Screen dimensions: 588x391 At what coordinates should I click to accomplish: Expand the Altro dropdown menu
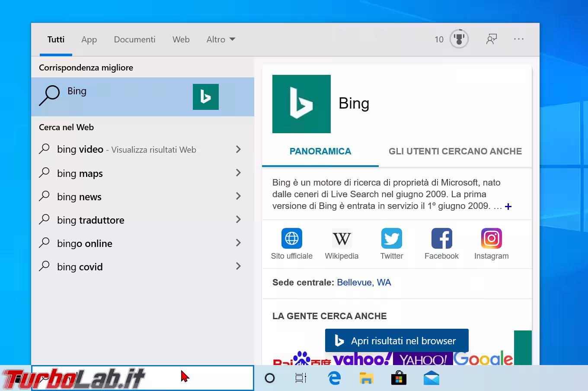(x=220, y=39)
